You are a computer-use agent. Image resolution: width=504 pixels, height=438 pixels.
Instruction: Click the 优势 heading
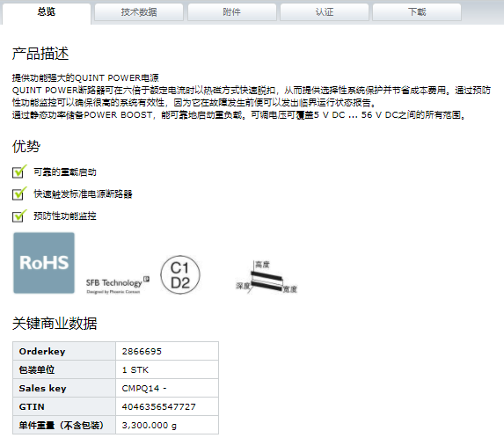26,147
